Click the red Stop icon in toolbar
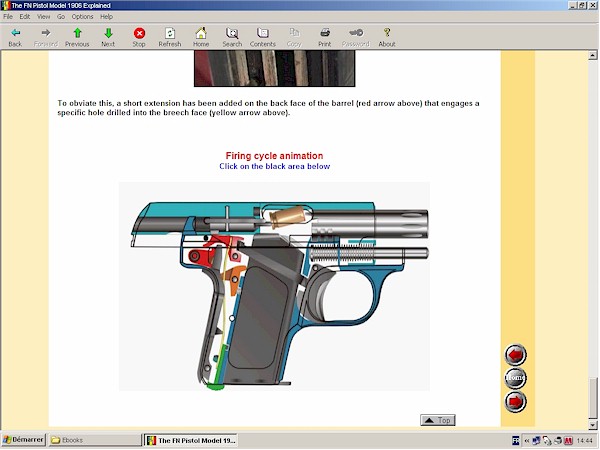This screenshot has width=600, height=450. pos(139,37)
